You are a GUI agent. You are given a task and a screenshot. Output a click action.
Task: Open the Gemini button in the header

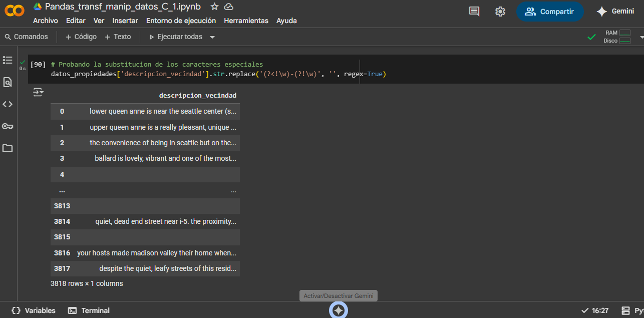click(x=615, y=12)
